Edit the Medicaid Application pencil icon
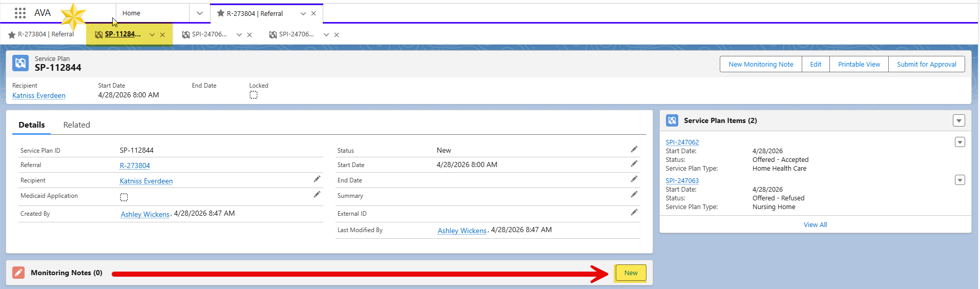Image resolution: width=980 pixels, height=289 pixels. tap(317, 194)
